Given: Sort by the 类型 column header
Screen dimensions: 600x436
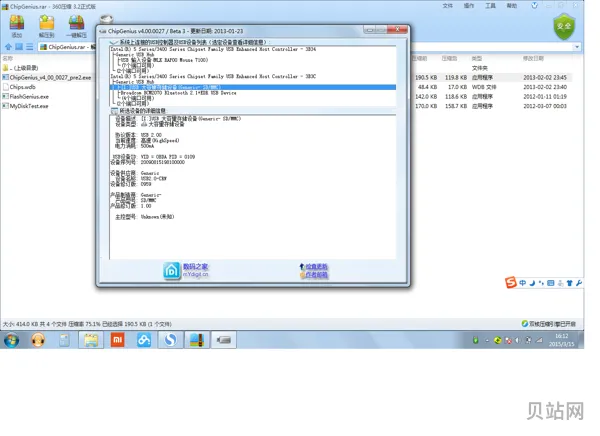Looking at the screenshot, I should 477,58.
